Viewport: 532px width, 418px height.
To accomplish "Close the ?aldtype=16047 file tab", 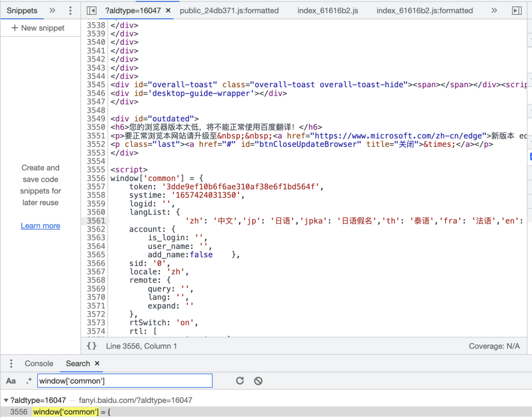I will coord(168,10).
